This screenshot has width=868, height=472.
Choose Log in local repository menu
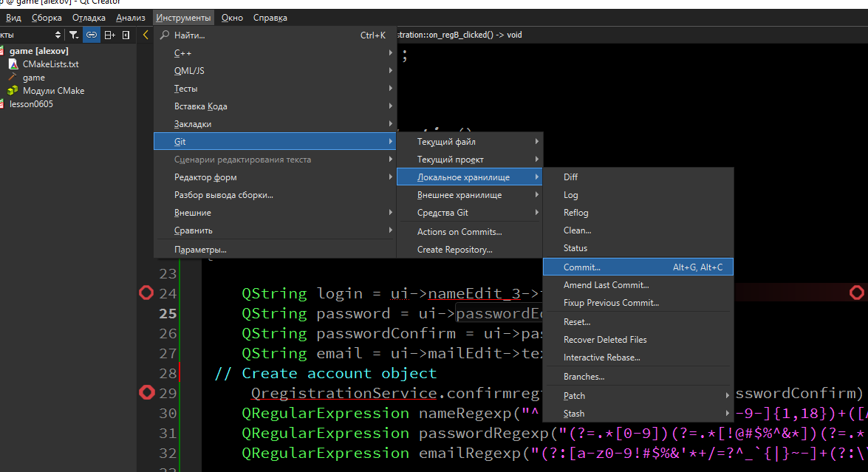coord(638,195)
